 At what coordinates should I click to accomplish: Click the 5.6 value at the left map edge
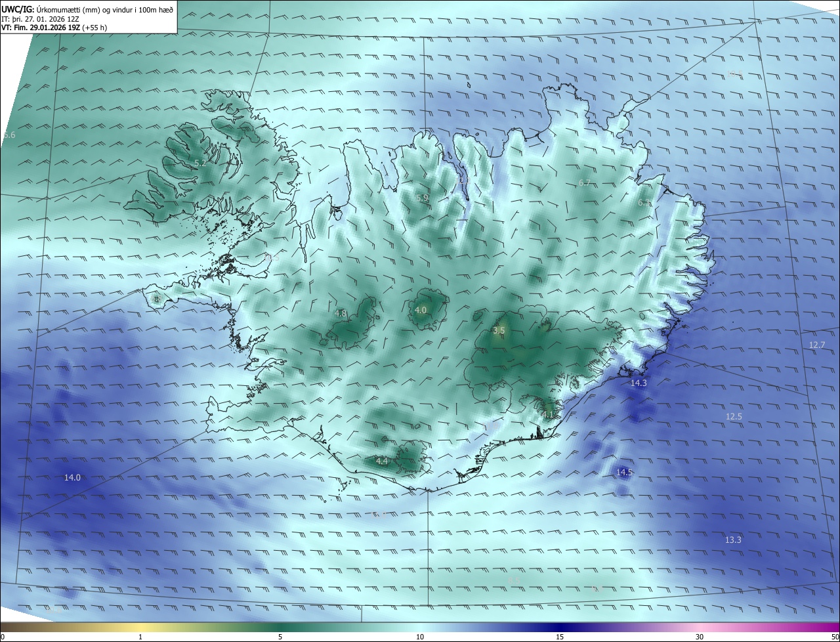pyautogui.click(x=9, y=135)
